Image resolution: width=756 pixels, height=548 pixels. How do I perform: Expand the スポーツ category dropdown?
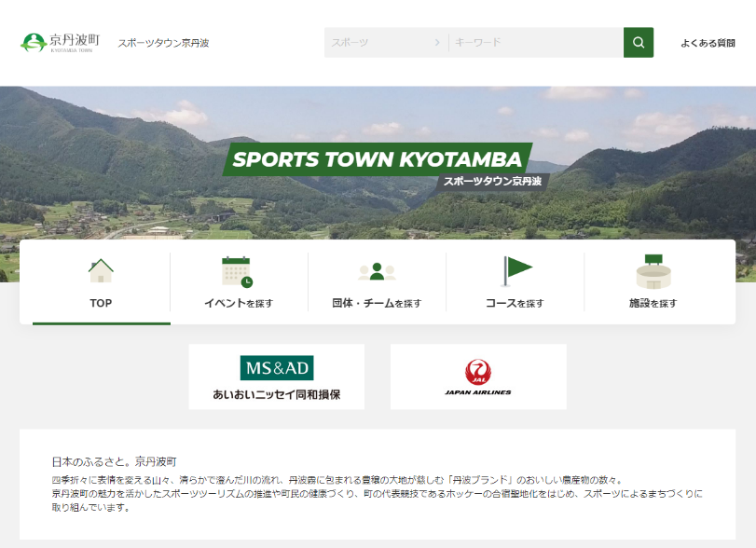coord(378,43)
